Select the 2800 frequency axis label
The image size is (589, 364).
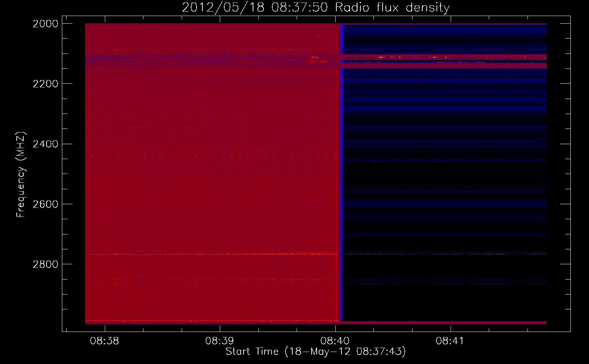(x=46, y=264)
